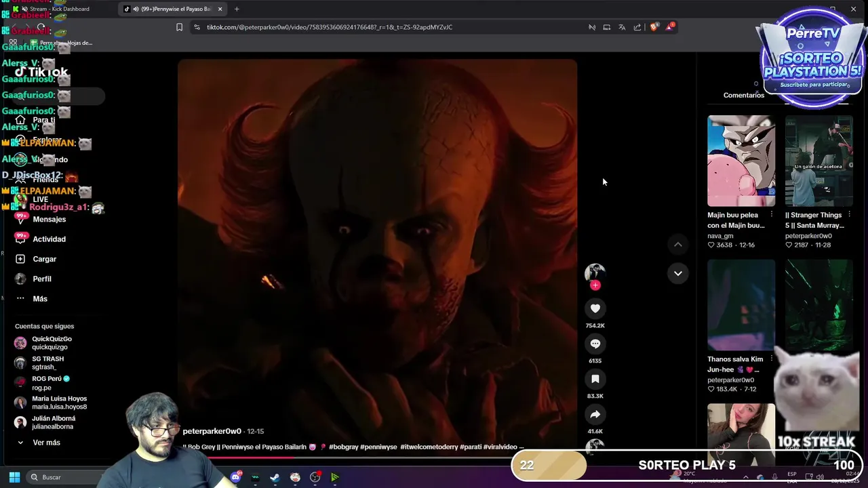Open the 'Más' menu in the sidebar
Viewport: 868px width, 488px height.
(31, 299)
